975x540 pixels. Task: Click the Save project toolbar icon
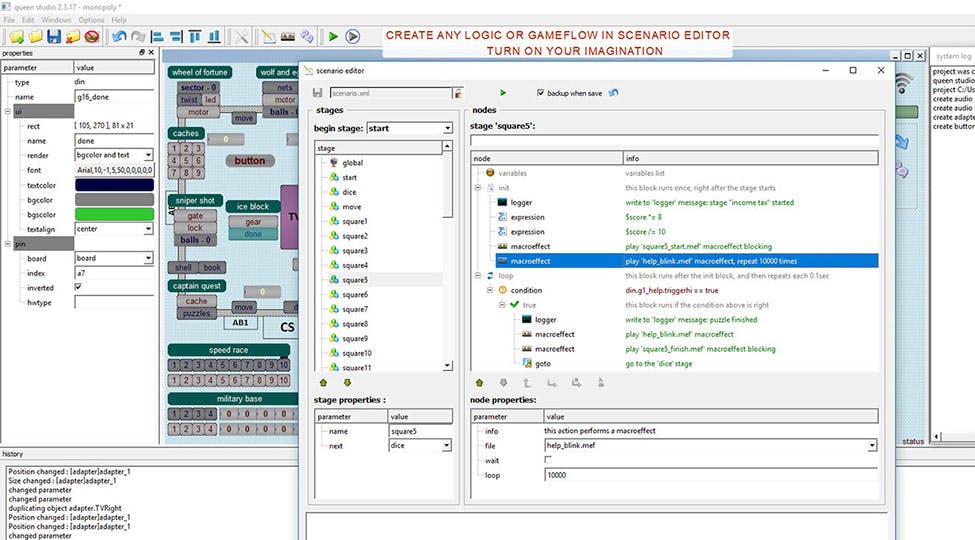[55, 37]
